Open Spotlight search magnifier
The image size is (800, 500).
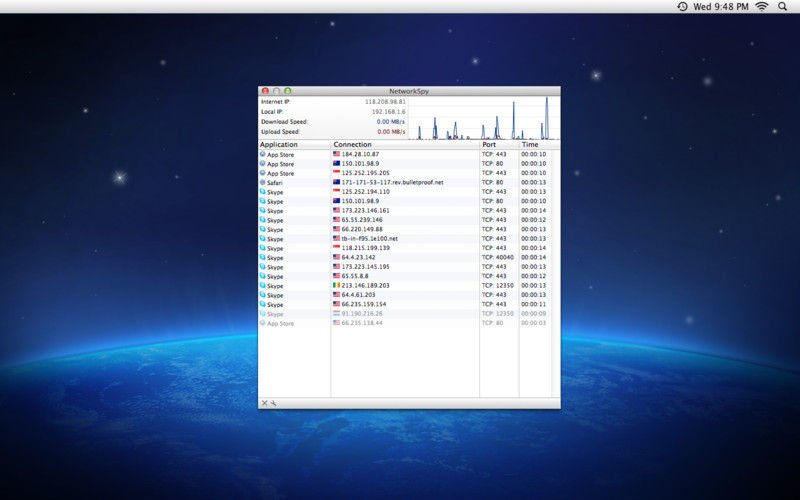[x=783, y=7]
